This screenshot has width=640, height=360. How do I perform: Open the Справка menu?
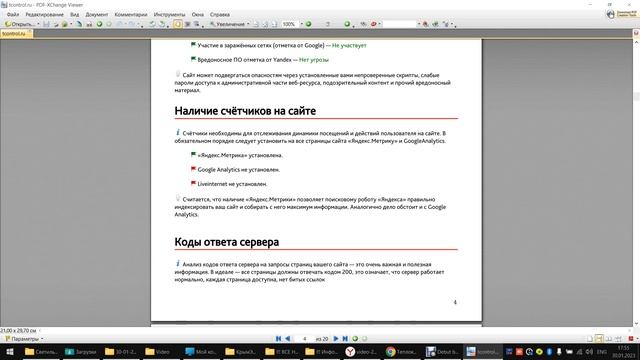pos(220,14)
